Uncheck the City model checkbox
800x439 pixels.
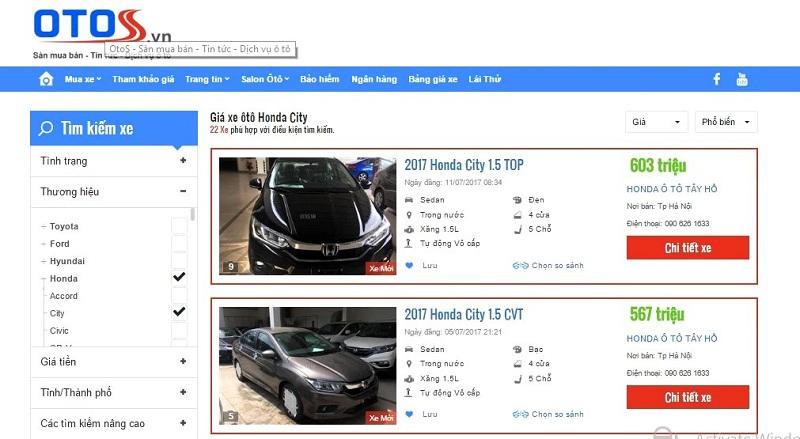[x=179, y=312]
